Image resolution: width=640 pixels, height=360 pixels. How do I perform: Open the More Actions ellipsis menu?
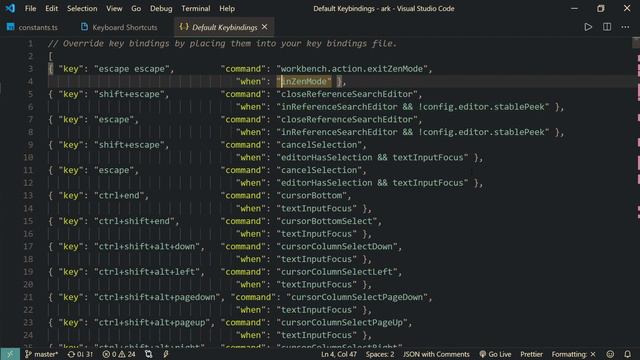pyautogui.click(x=625, y=27)
